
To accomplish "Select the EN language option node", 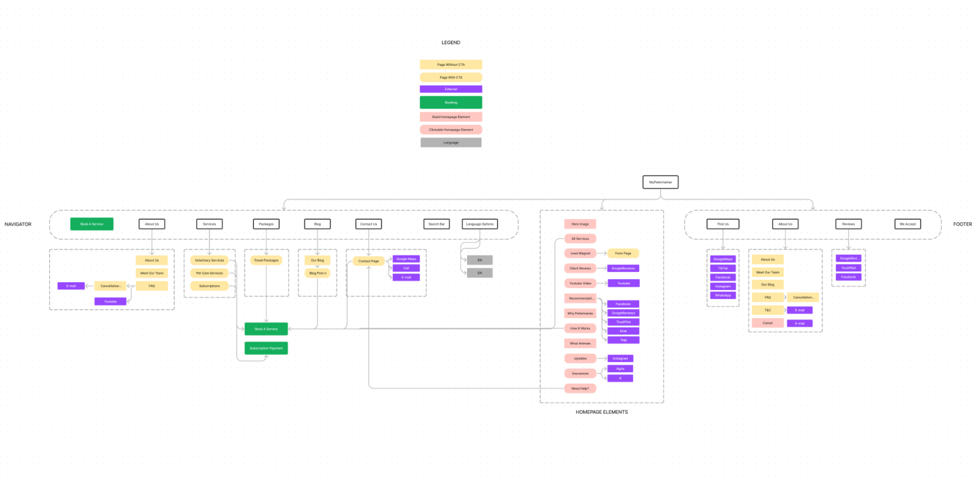I will (x=479, y=260).
